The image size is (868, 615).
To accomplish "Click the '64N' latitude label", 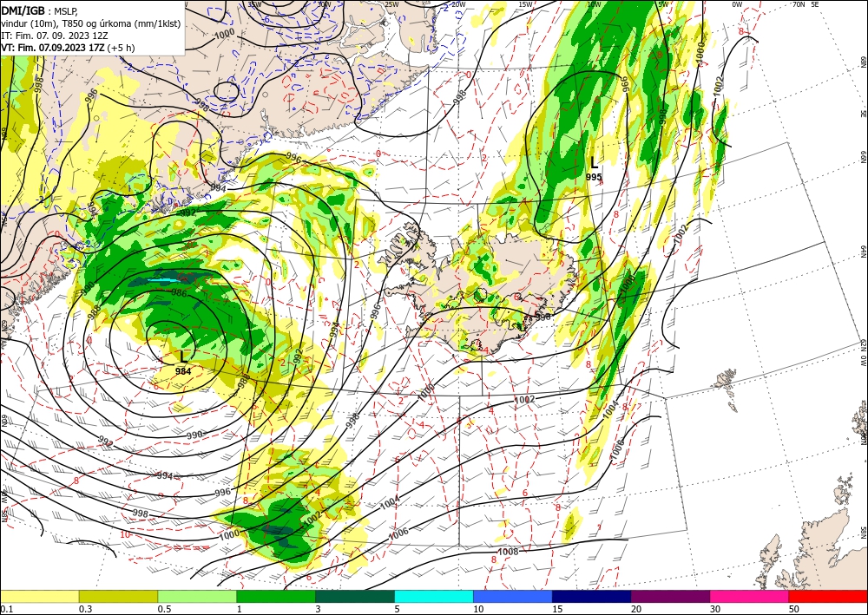I will [863, 251].
